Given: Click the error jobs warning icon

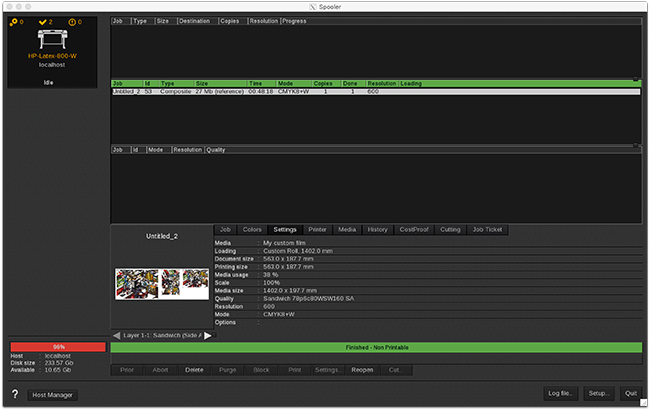Looking at the screenshot, I should pyautogui.click(x=71, y=20).
